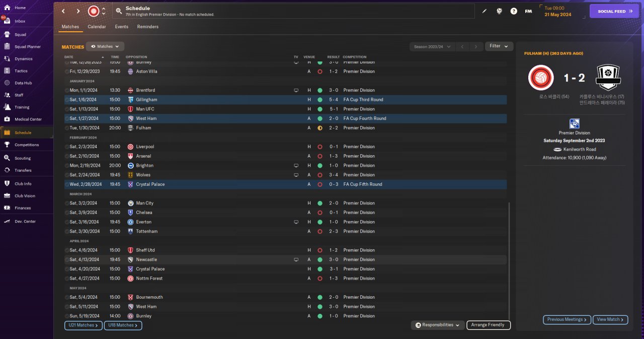Open the Scouting sidebar icon
The image size is (644, 339).
pyautogui.click(x=7, y=158)
